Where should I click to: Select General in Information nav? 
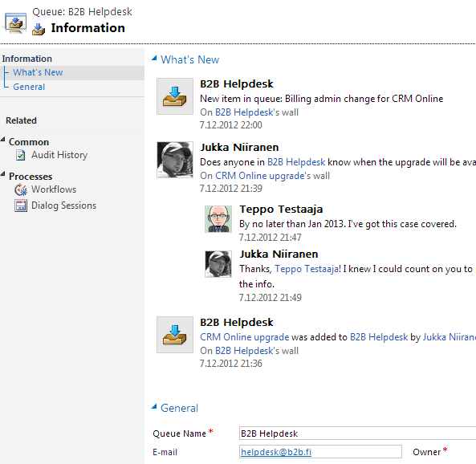tap(29, 87)
